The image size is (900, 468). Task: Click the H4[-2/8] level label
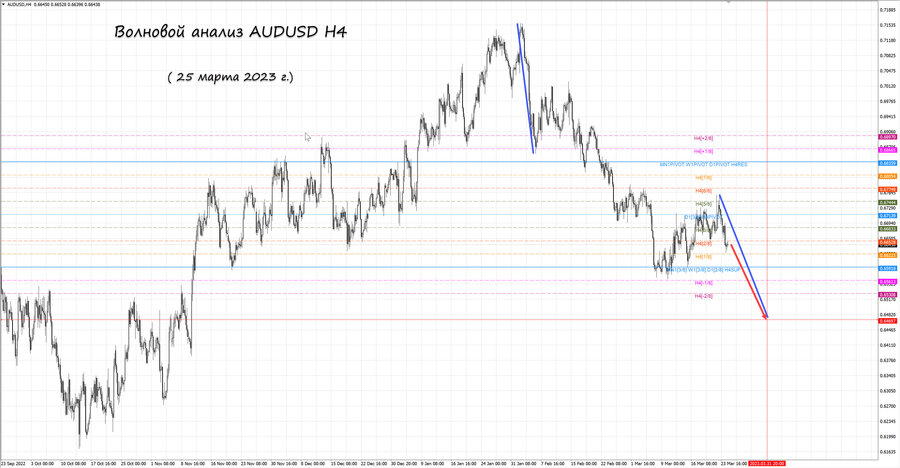[703, 296]
